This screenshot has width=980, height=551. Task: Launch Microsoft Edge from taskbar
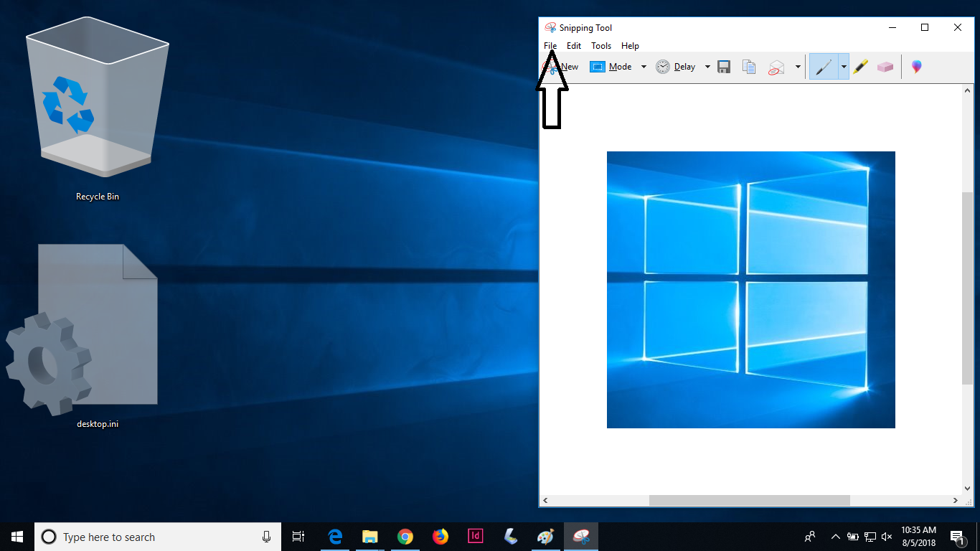pos(335,537)
